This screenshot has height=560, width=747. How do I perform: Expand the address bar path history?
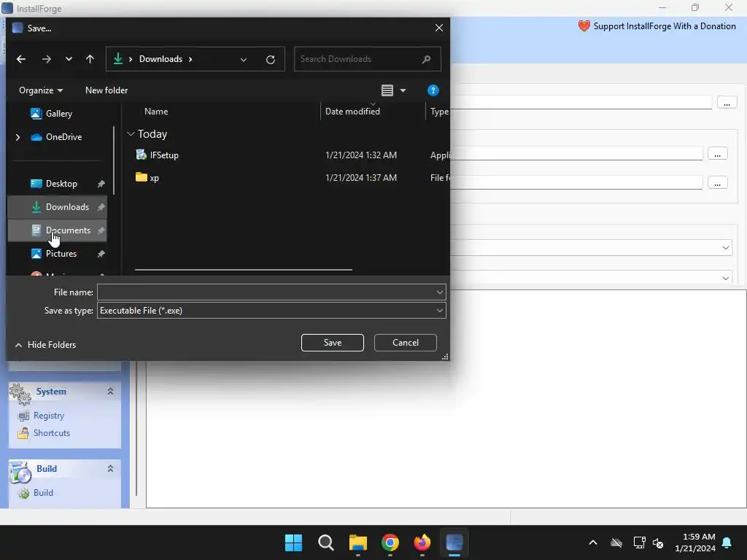[244, 60]
